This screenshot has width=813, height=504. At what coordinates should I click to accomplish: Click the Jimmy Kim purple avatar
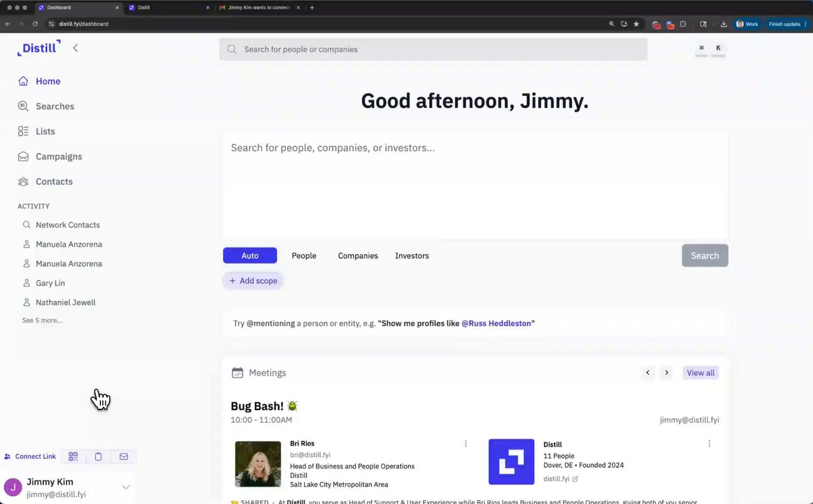click(x=13, y=487)
